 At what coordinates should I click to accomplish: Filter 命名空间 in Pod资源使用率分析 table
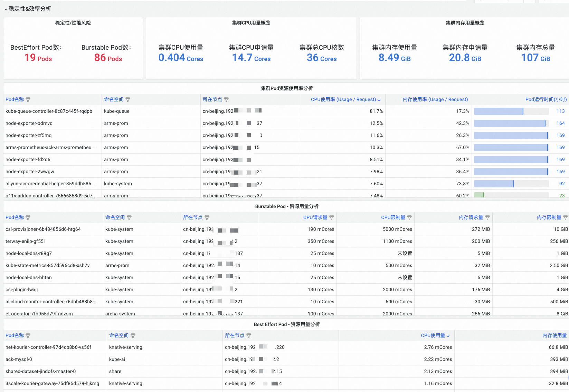(x=128, y=99)
